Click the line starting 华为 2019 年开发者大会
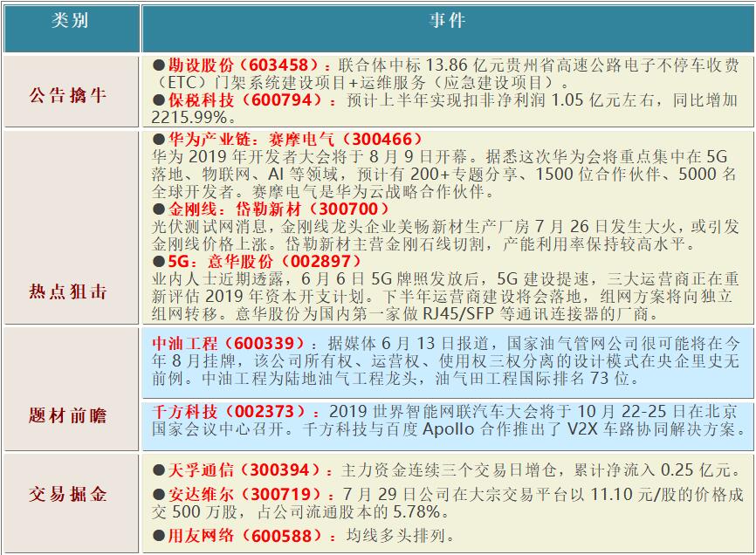The height and width of the screenshot is (555, 756). click(439, 156)
